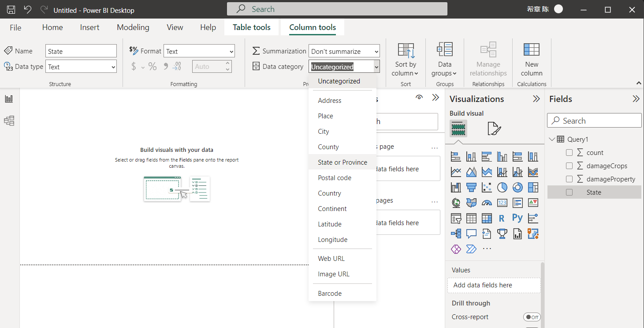The image size is (644, 328).
Task: Click the percentage format button
Action: (153, 67)
